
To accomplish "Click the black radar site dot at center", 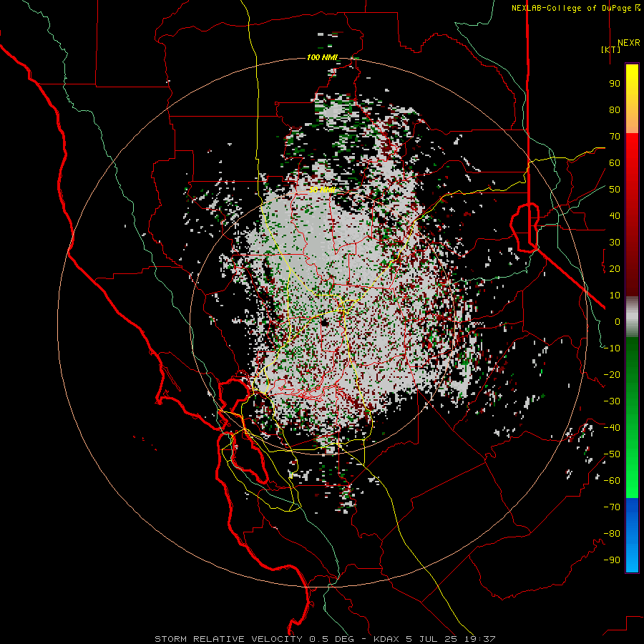I will 325,323.
